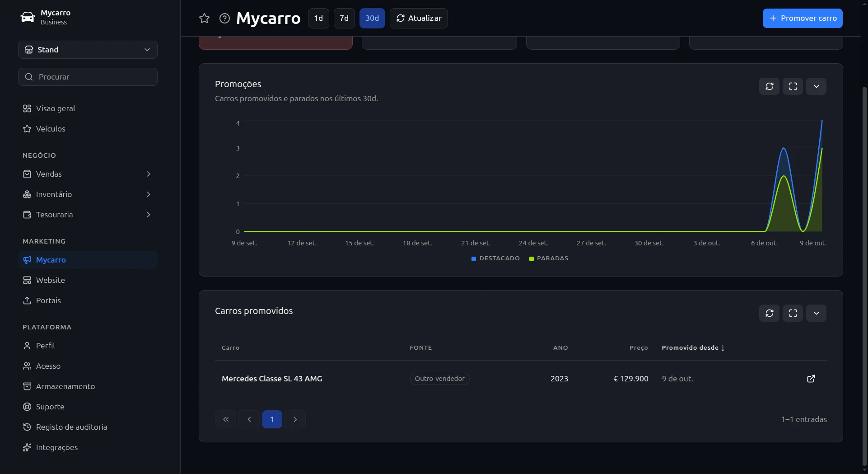Click the Outro vendedor source badge
The height and width of the screenshot is (474, 868).
click(x=439, y=379)
